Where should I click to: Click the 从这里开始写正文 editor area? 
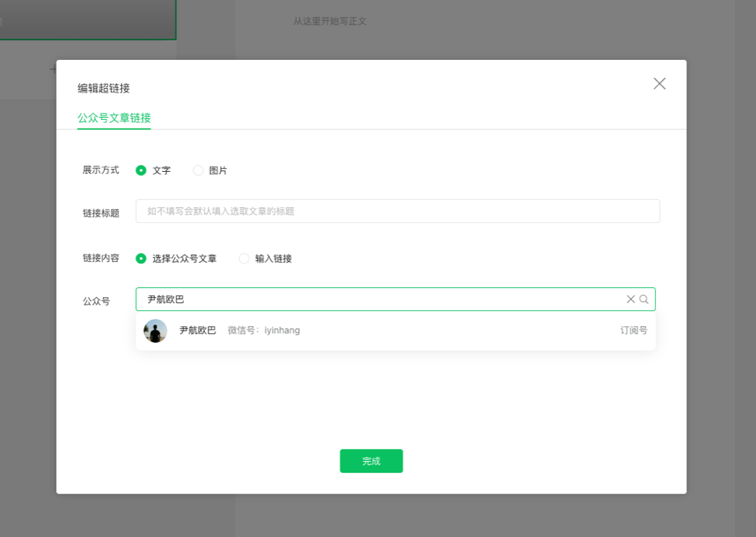coord(330,22)
